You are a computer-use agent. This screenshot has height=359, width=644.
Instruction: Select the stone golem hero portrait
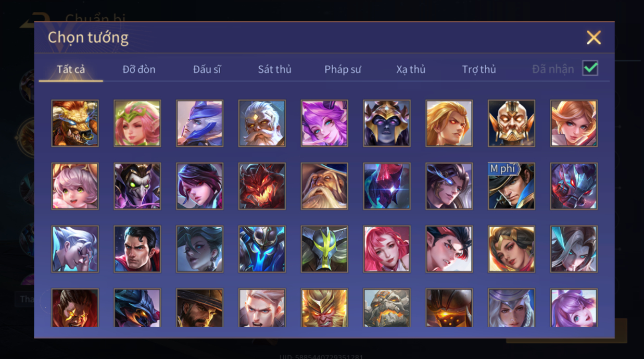tap(387, 308)
